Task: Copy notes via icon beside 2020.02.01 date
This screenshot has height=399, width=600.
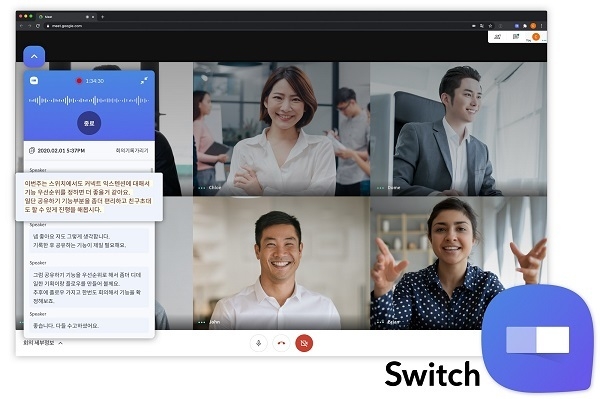Action: pos(32,151)
